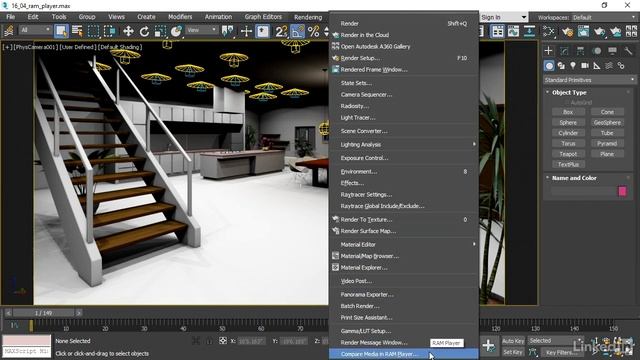Activate Select and Scale tool

coord(160,31)
